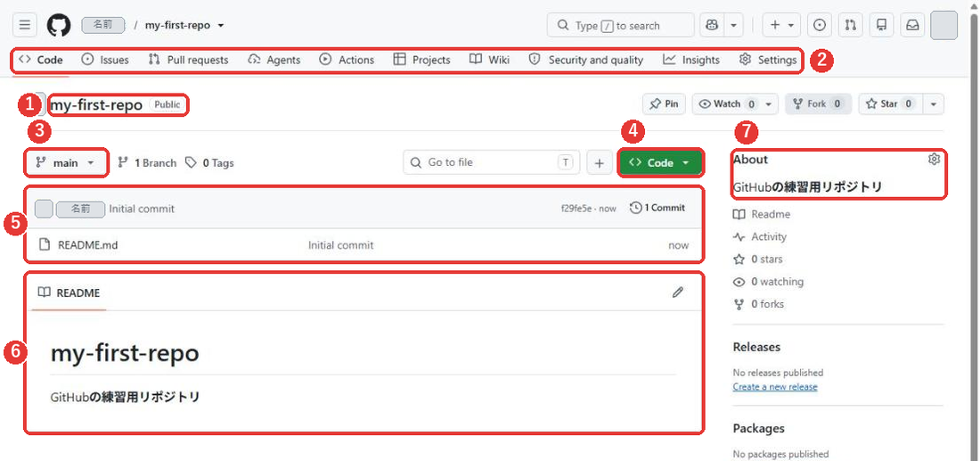The height and width of the screenshot is (461, 980).
Task: Open the hamburger navigation menu
Action: point(24,26)
